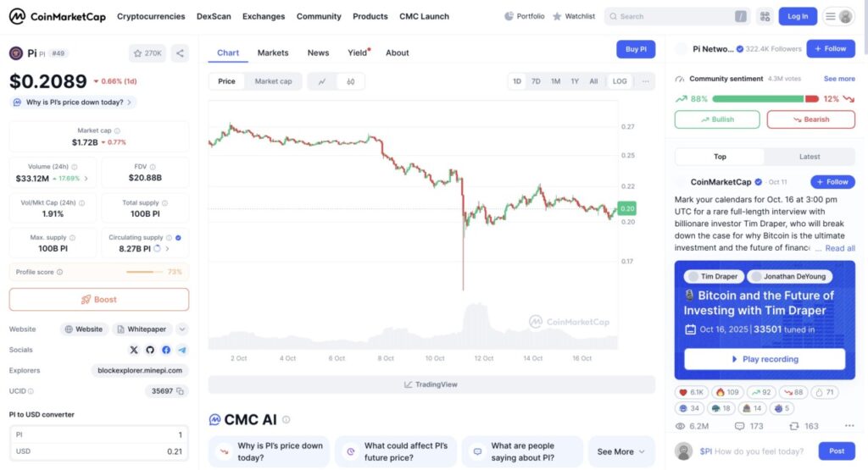
Task: Open the Markets tab
Action: pos(273,53)
